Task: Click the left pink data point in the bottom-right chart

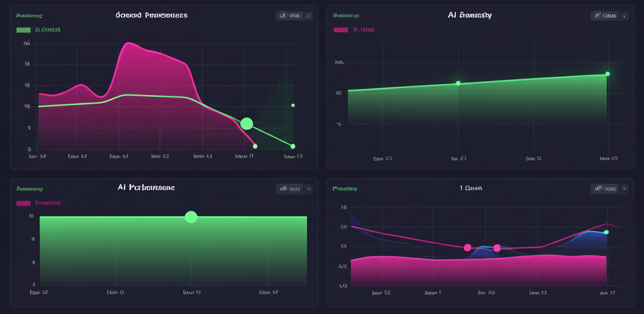Action: pyautogui.click(x=467, y=248)
